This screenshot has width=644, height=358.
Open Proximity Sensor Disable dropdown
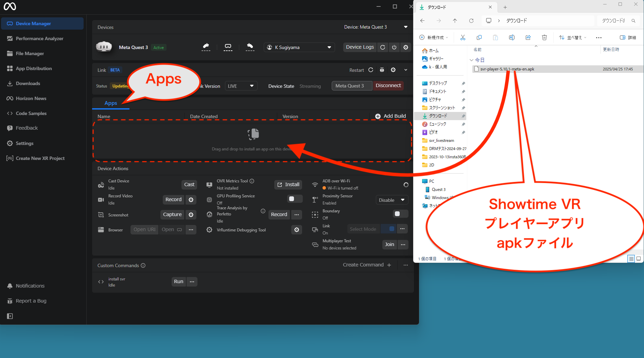click(392, 200)
